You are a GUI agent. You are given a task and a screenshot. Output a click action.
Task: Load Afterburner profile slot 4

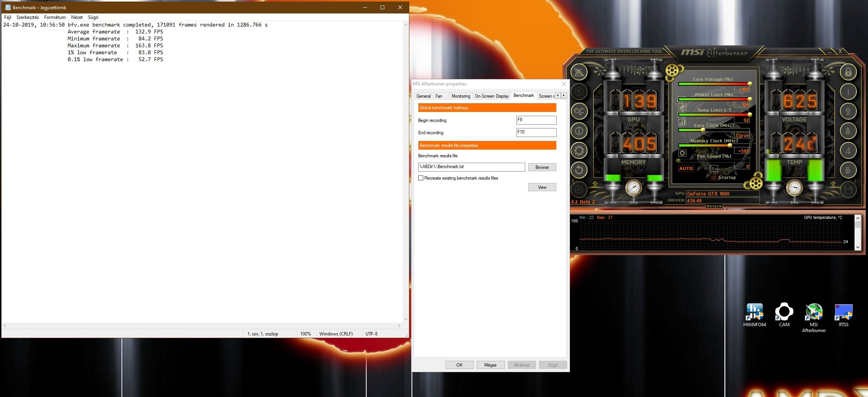pyautogui.click(x=848, y=150)
